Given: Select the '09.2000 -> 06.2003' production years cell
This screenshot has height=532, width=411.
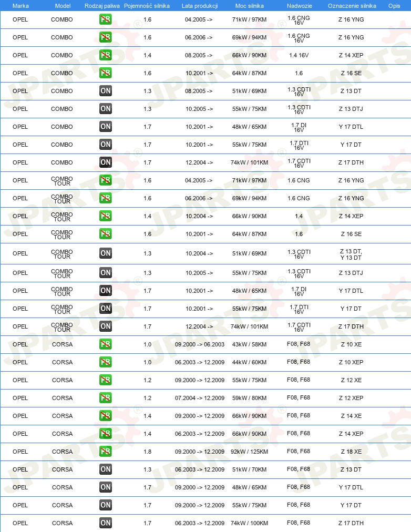Looking at the screenshot, I should [x=200, y=344].
